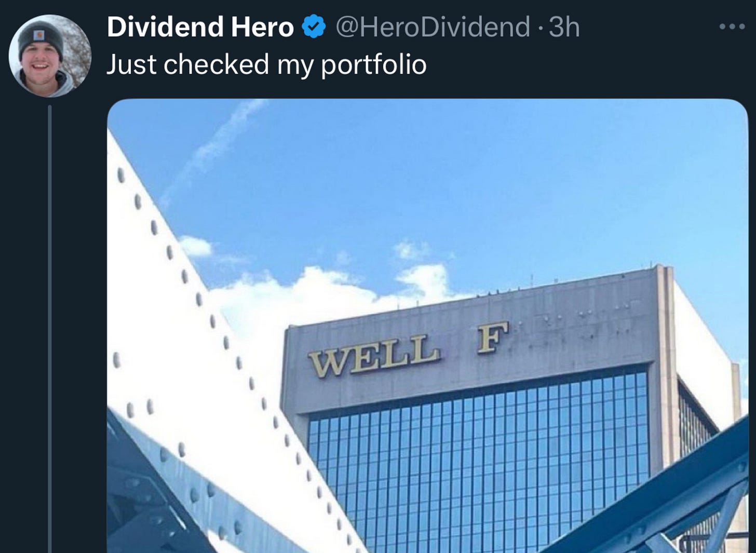
Task: Open the three-dot more options menu
Action: (732, 26)
